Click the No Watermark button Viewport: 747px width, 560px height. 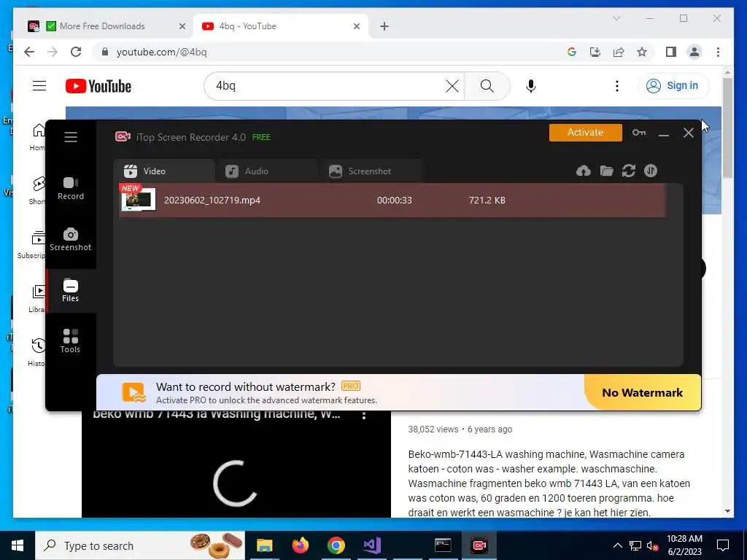pyautogui.click(x=642, y=392)
